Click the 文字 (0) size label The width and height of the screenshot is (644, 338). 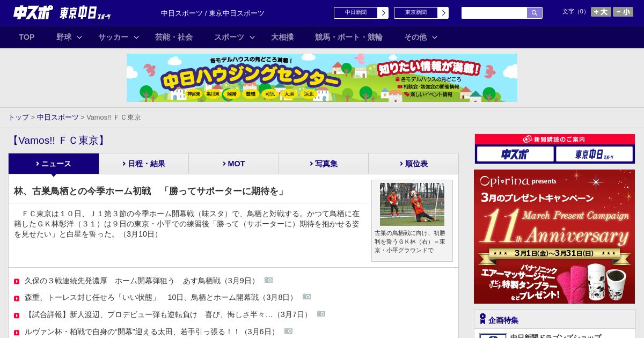(x=575, y=12)
